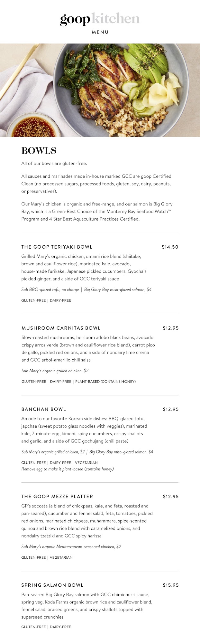200x644 pixels.
Task: Select The Goop Mezze Platter title
Action: [57, 497]
